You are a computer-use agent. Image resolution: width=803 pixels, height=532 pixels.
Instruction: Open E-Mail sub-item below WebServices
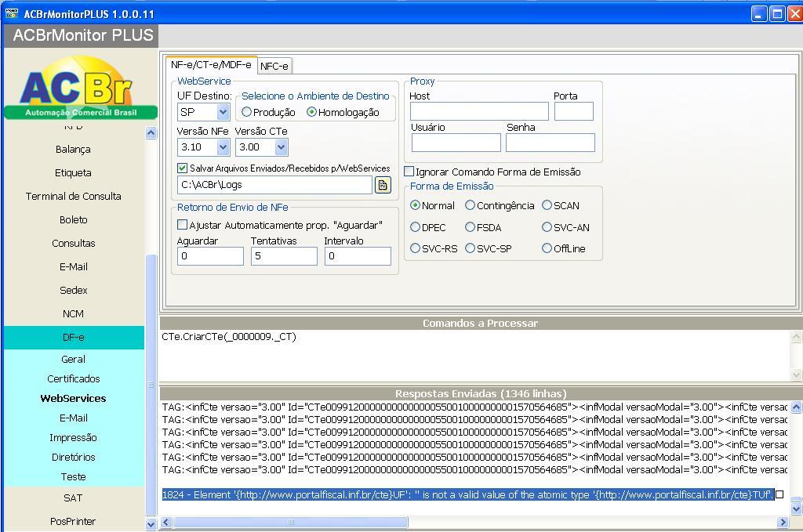click(73, 418)
